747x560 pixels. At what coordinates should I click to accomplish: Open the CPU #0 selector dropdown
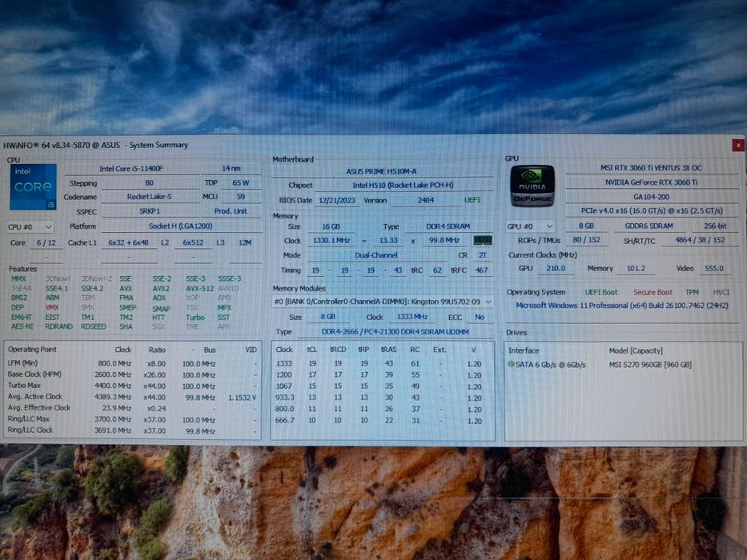point(30,226)
